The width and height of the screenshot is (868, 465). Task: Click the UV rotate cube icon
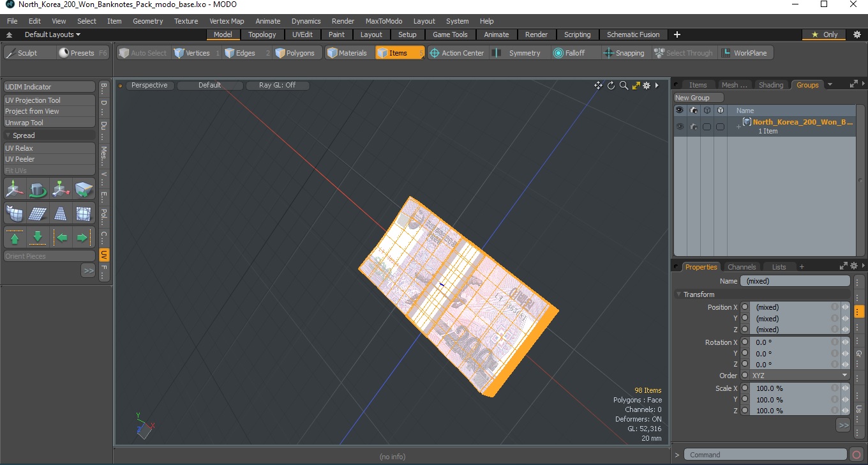[x=38, y=189]
